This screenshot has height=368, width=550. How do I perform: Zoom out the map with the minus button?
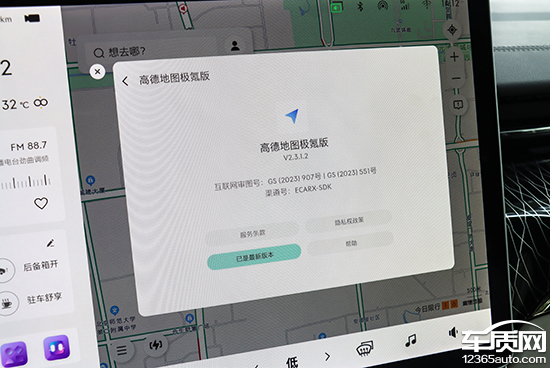(456, 78)
